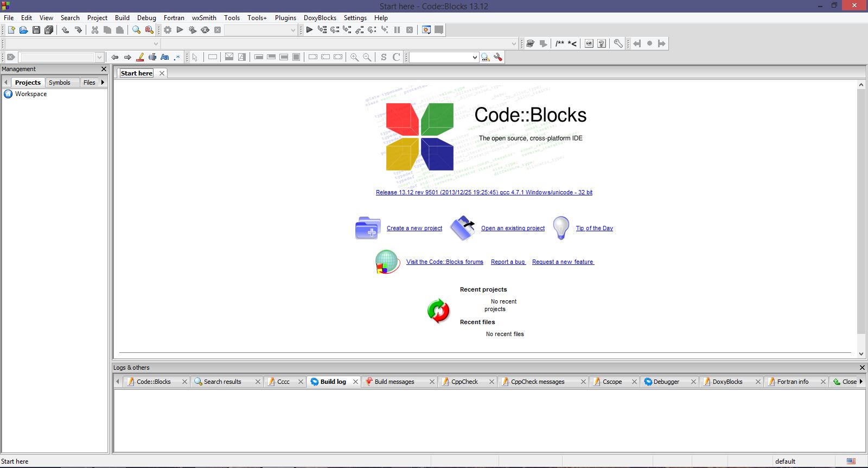
Task: Toggle the C comment view button
Action: tap(397, 57)
